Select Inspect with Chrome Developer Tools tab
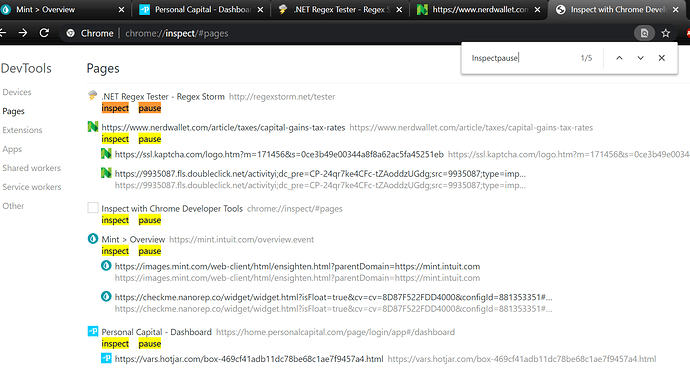The height and width of the screenshot is (373, 690). click(x=618, y=9)
